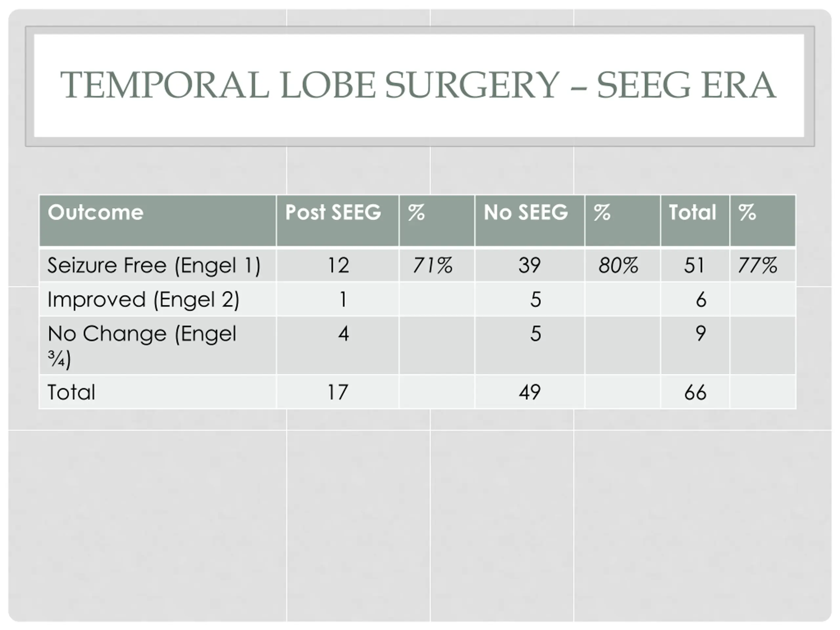Click the Total row label
Image resolution: width=840 pixels, height=630 pixels.
point(157,392)
